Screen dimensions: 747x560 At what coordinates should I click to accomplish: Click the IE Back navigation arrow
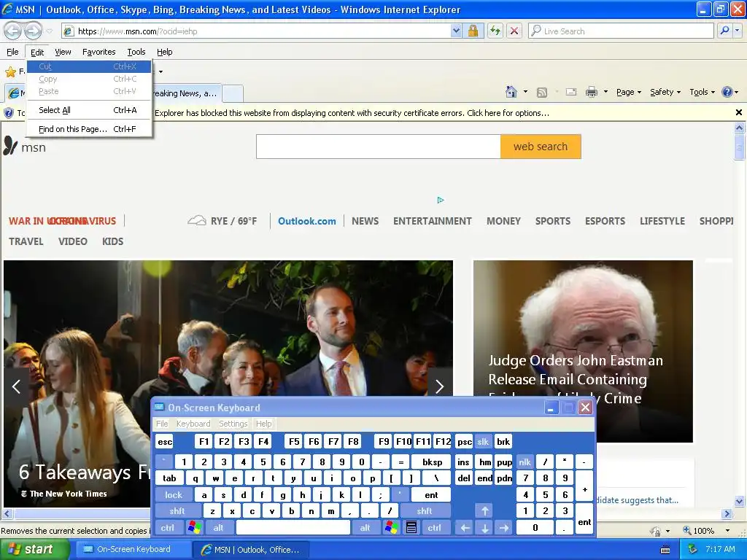[13, 31]
